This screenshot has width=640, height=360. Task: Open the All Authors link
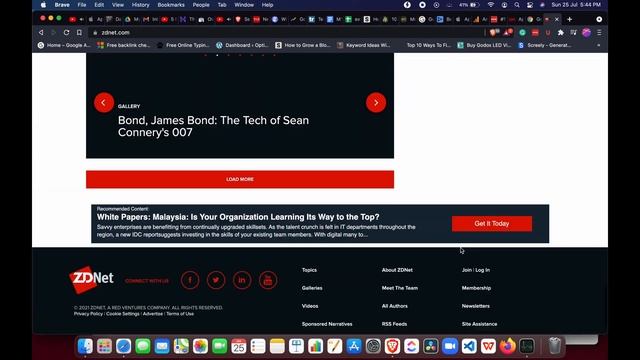(395, 306)
